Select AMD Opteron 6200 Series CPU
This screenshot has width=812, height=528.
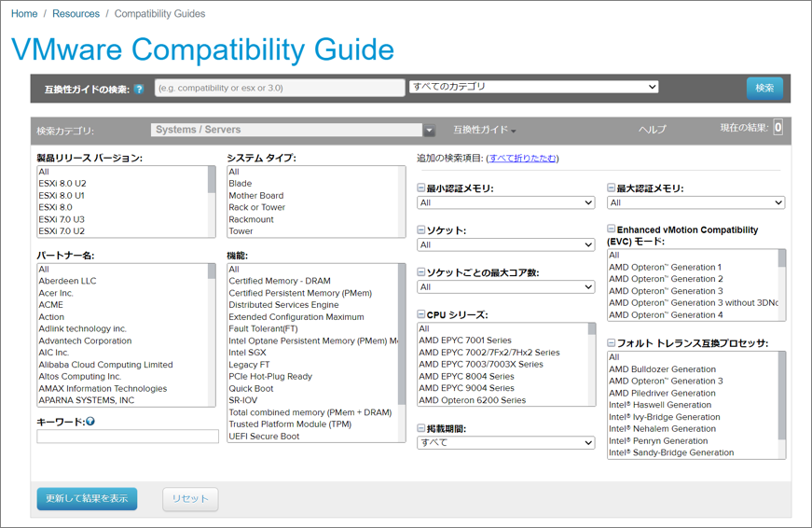coord(473,400)
